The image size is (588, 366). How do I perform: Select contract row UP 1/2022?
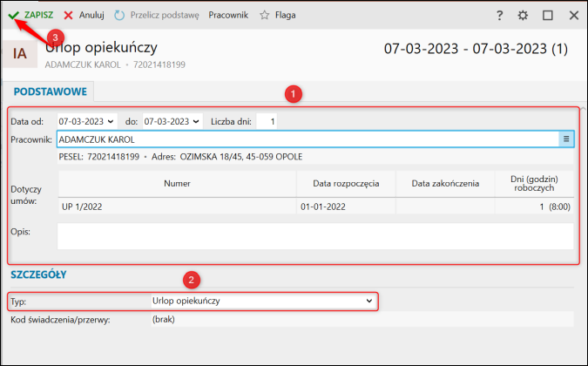click(315, 207)
